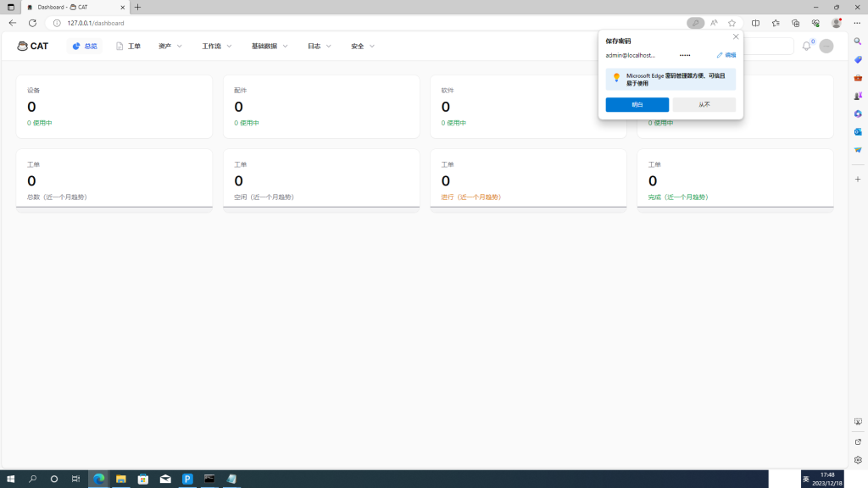Open Edge sidebar games chess icon
Image resolution: width=868 pixels, height=488 pixels.
858,96
